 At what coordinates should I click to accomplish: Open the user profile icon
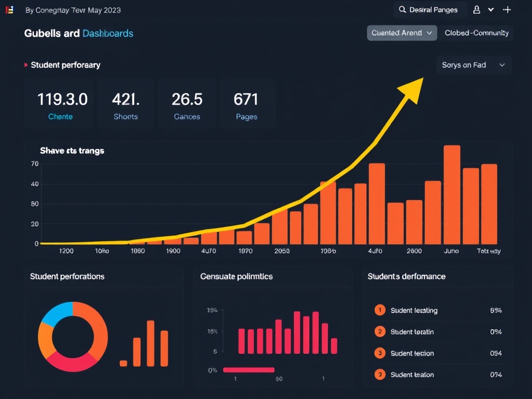point(476,10)
